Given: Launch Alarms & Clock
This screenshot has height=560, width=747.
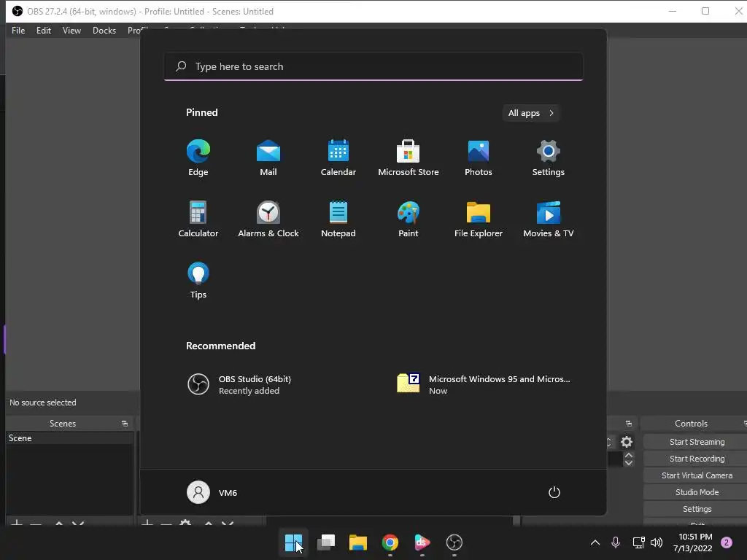Looking at the screenshot, I should click(268, 219).
